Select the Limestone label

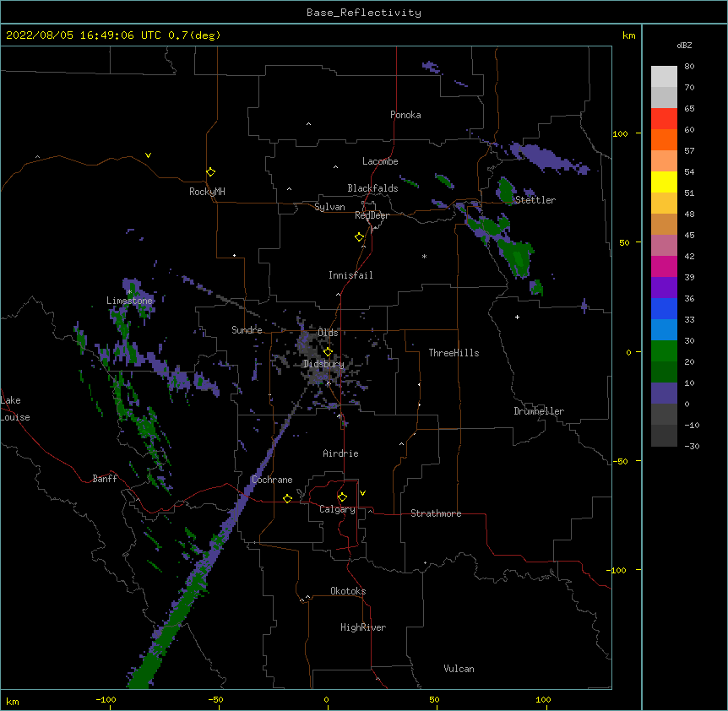pos(129,301)
